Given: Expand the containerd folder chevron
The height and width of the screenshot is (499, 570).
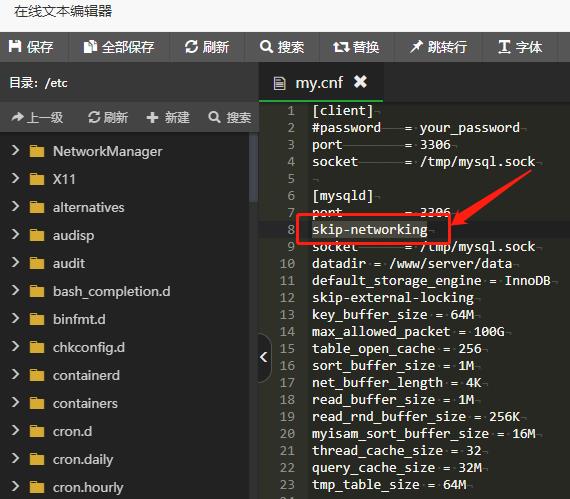Looking at the screenshot, I should [x=15, y=374].
